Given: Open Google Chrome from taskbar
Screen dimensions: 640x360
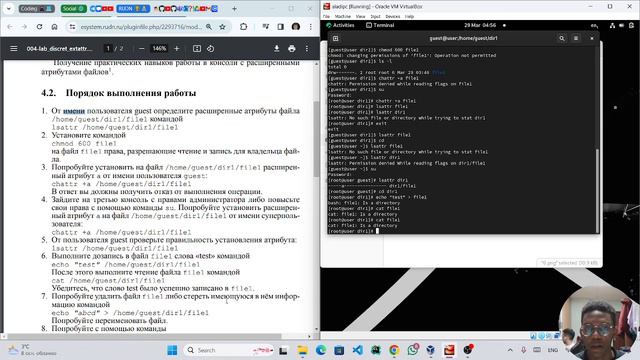Looking at the screenshot, I should click(394, 350).
